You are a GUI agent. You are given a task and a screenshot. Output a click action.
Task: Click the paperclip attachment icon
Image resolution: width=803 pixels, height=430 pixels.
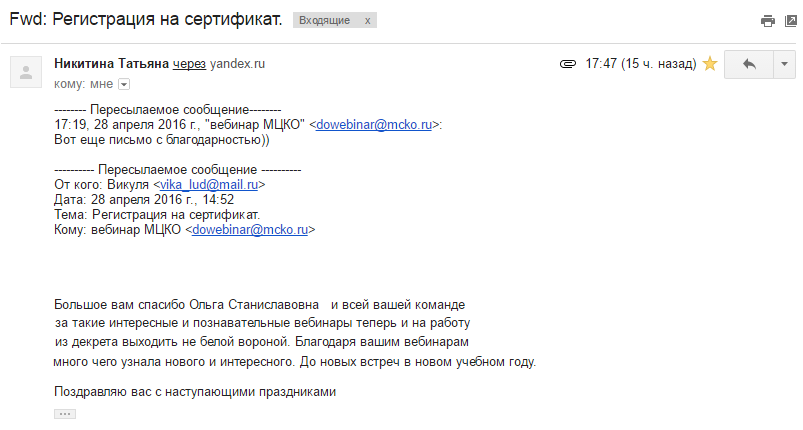[567, 64]
